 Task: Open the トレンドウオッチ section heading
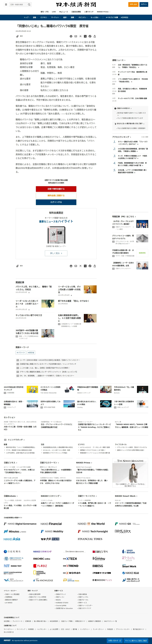pyautogui.click(x=16, y=440)
